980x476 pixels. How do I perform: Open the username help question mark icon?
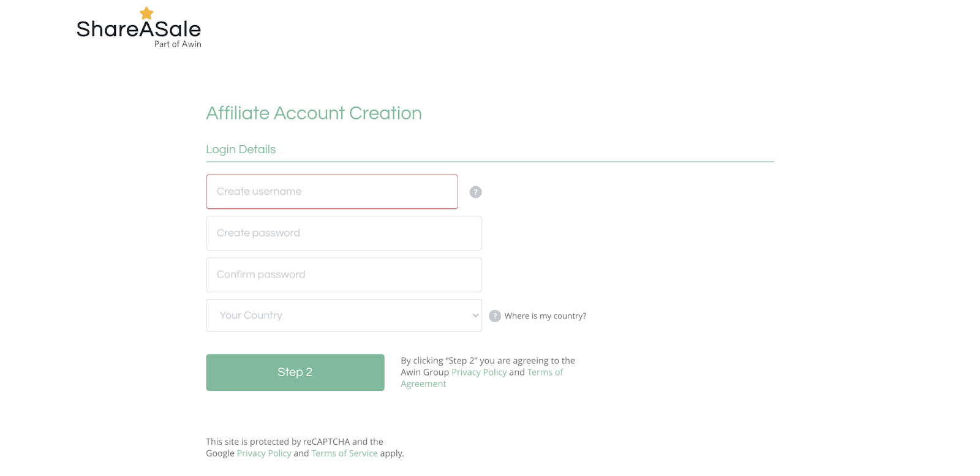[475, 192]
